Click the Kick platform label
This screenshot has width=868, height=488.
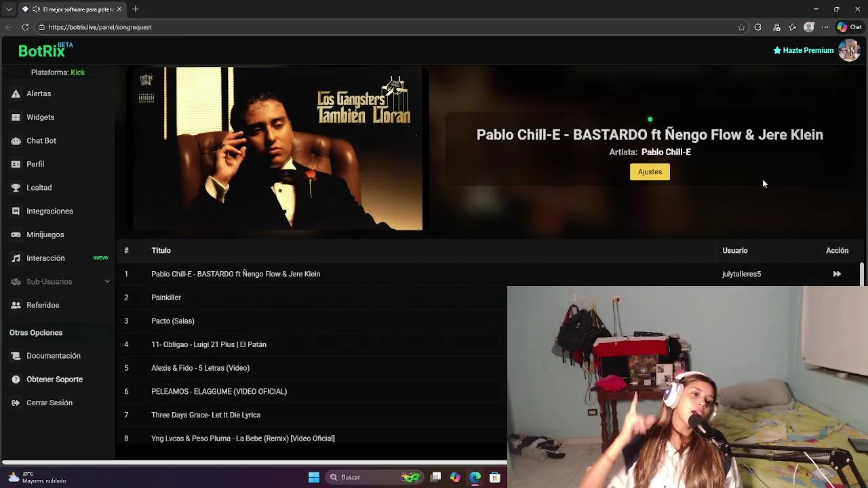pos(77,73)
